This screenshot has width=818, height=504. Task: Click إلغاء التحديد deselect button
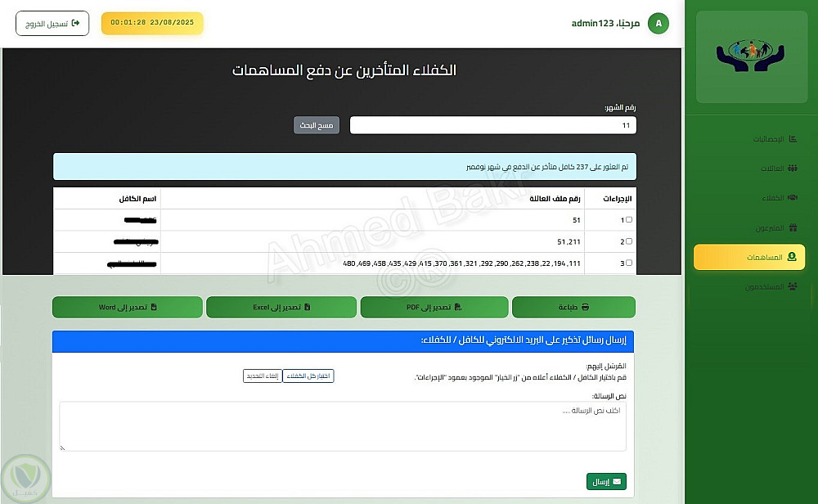point(263,376)
